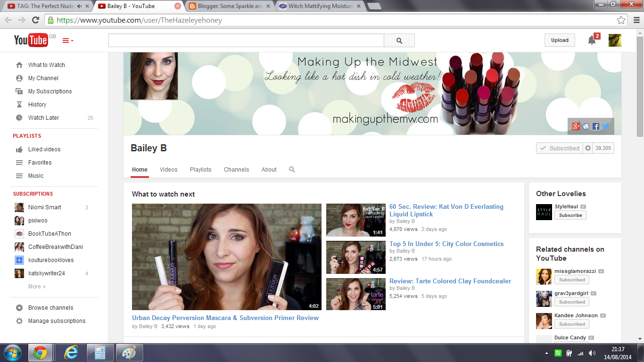Viewport: 644px width, 362px height.
Task: Open Watch Later list
Action: click(43, 118)
